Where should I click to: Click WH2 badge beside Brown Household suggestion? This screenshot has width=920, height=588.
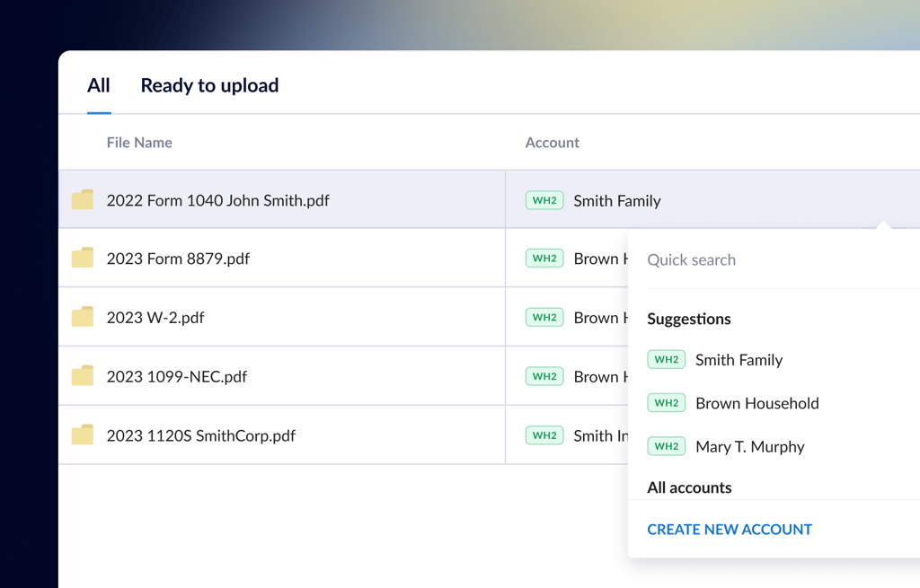666,403
